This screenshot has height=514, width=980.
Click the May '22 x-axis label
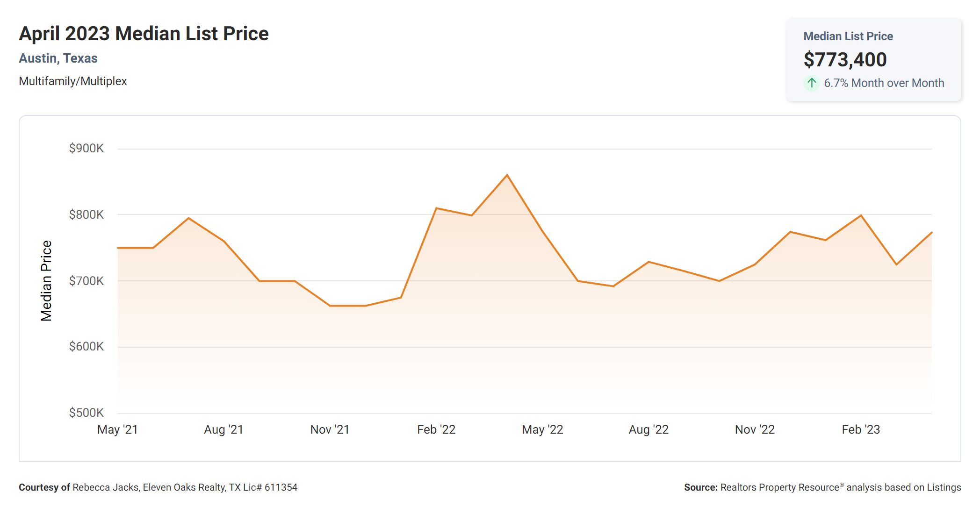tap(542, 429)
